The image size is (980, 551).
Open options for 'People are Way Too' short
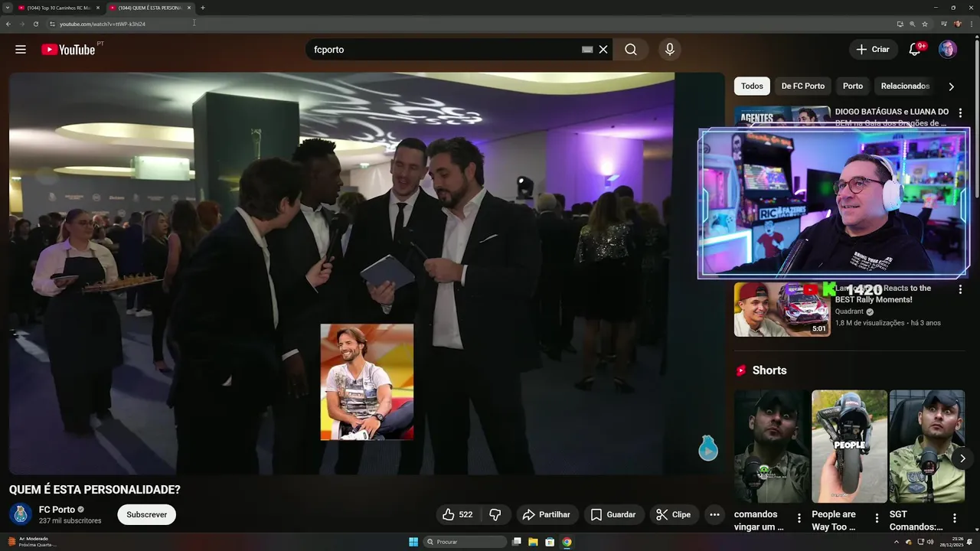(x=877, y=518)
